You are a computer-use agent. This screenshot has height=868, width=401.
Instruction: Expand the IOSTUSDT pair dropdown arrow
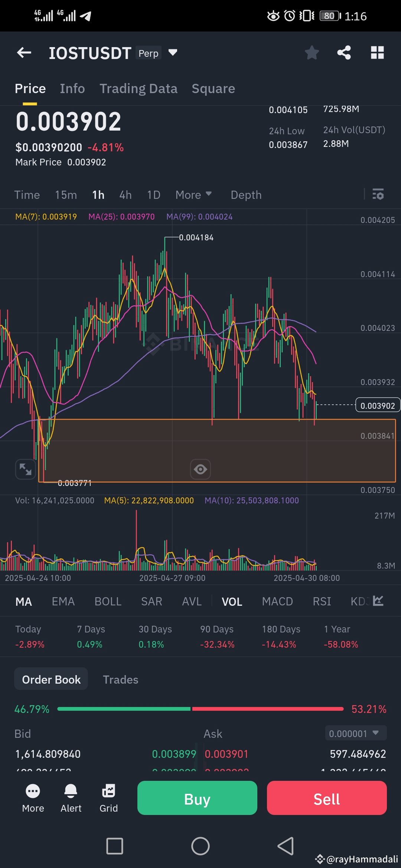173,52
